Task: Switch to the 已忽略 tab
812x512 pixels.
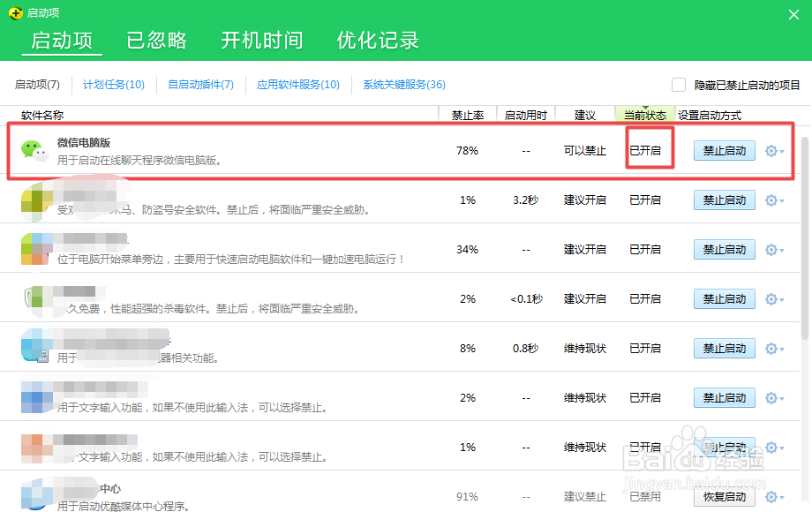Action: click(x=156, y=40)
